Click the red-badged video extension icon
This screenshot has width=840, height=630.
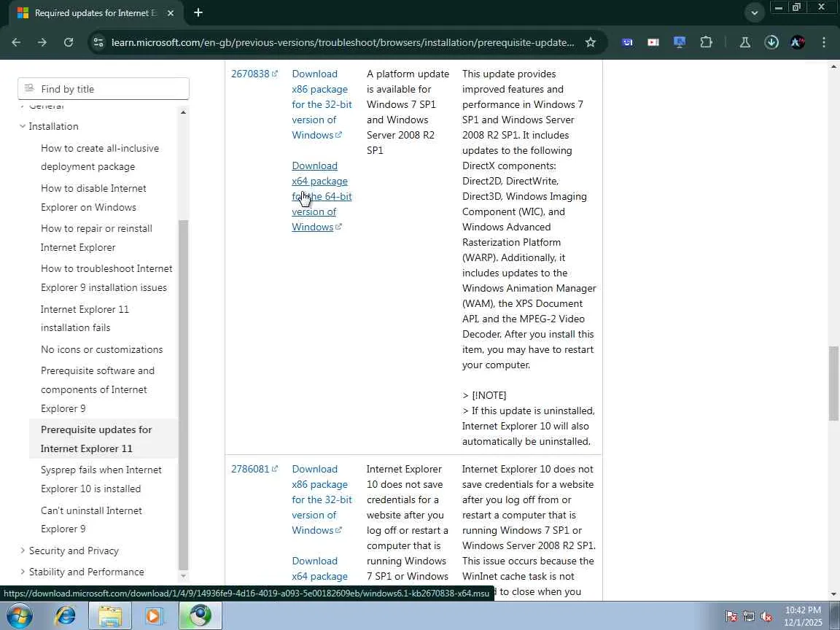(x=653, y=42)
